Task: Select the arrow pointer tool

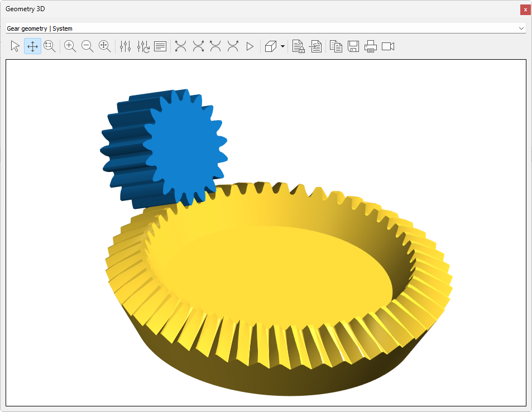Action: [x=15, y=46]
